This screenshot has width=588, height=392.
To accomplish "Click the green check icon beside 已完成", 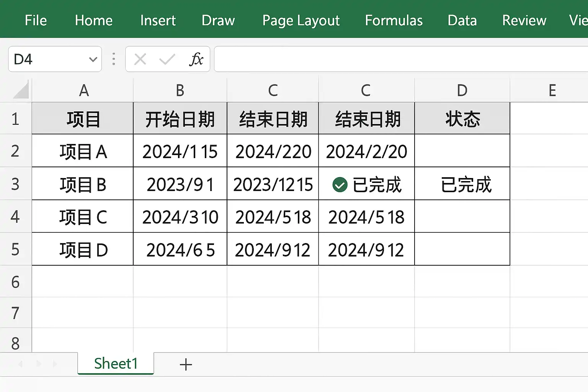I will 340,185.
